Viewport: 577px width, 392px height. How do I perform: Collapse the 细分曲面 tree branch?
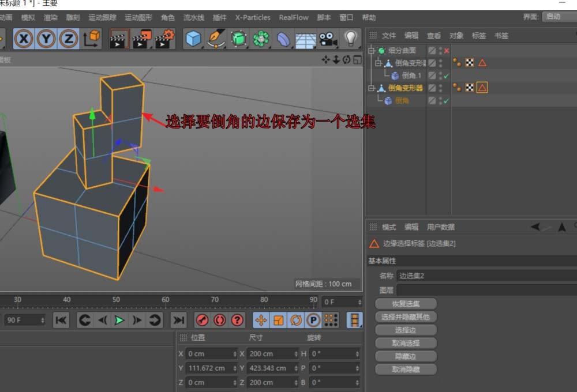point(371,50)
